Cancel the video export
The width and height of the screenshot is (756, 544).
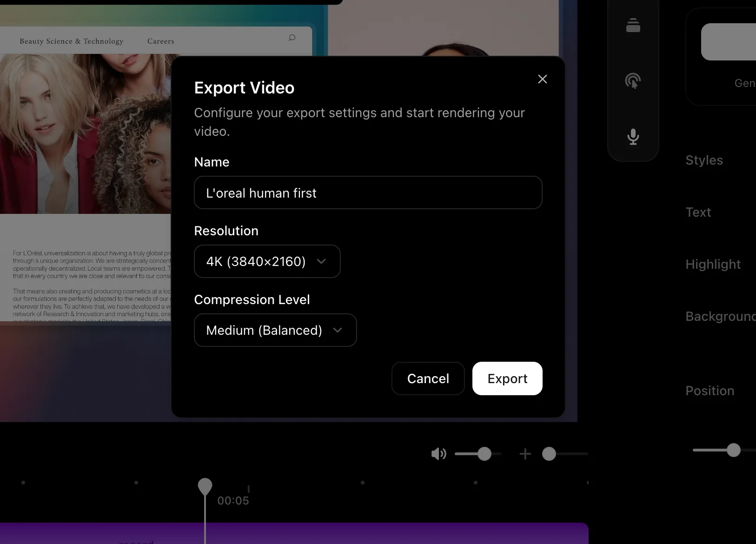click(x=428, y=378)
